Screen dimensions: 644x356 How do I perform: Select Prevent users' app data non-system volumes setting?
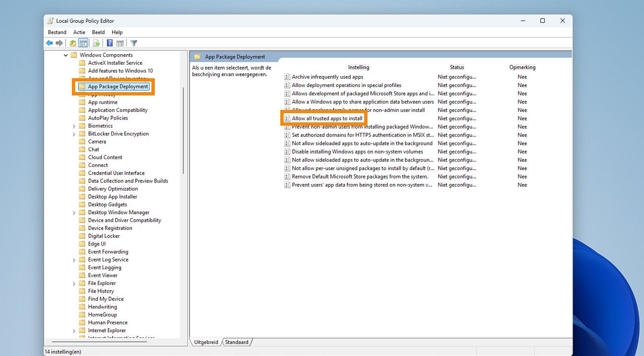tap(362, 185)
